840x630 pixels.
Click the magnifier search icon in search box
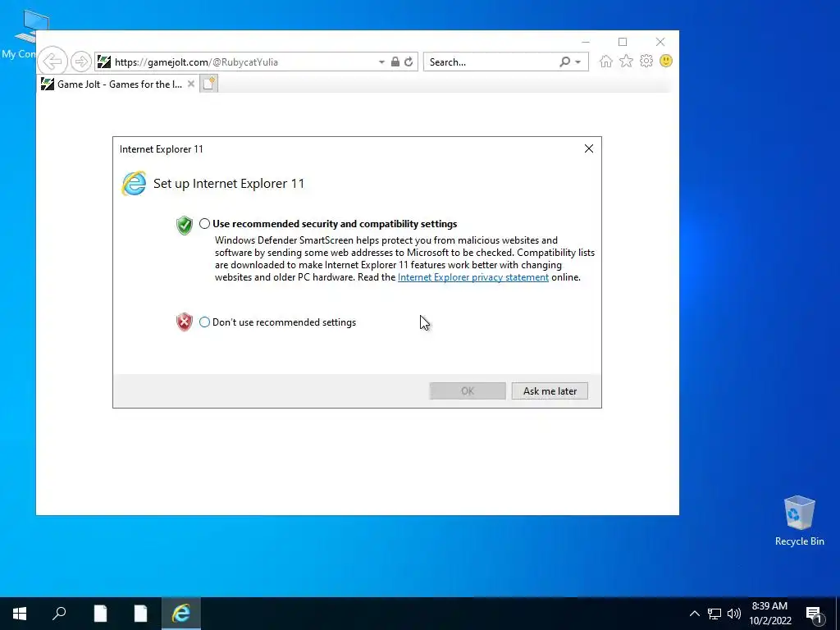pyautogui.click(x=564, y=62)
